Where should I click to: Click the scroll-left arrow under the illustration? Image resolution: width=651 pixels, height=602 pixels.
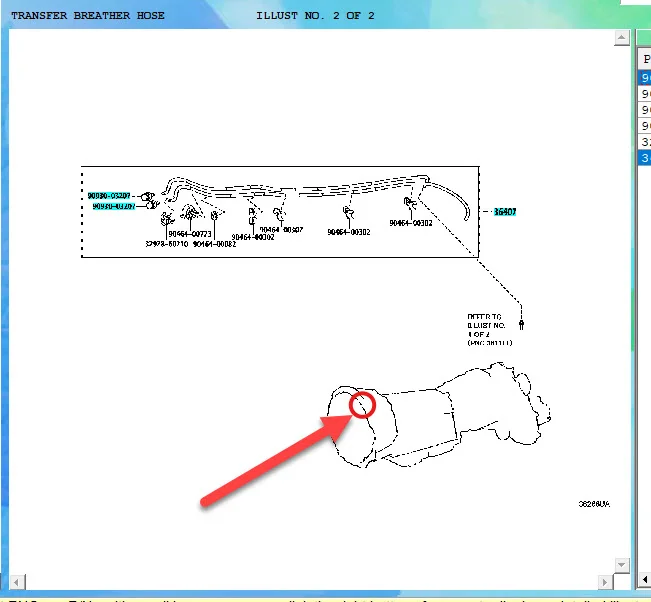pos(17,582)
